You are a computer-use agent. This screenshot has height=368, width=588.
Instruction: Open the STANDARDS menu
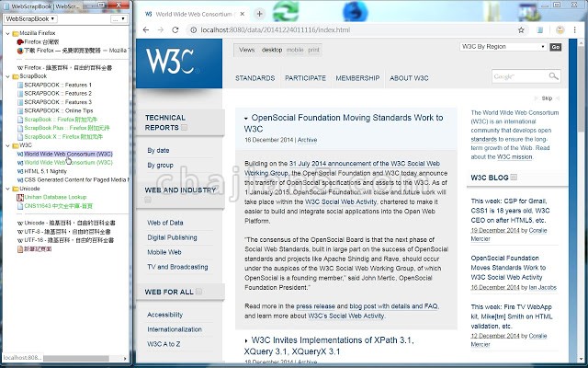click(x=255, y=78)
